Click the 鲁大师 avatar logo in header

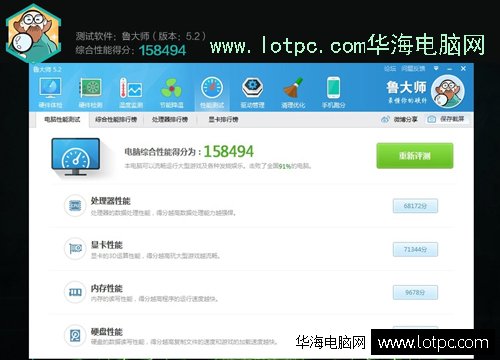click(447, 92)
